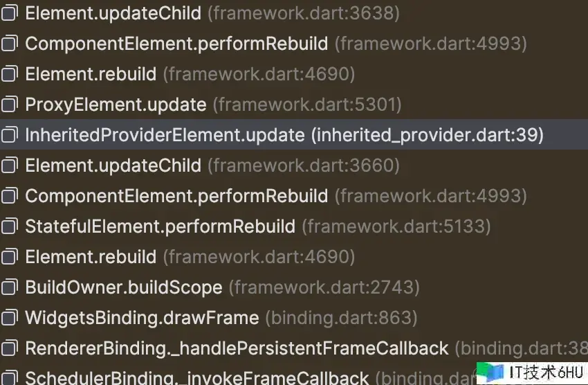
Task: Click the frame icon beside BuildOwner.buildScope
Action: 9,288
